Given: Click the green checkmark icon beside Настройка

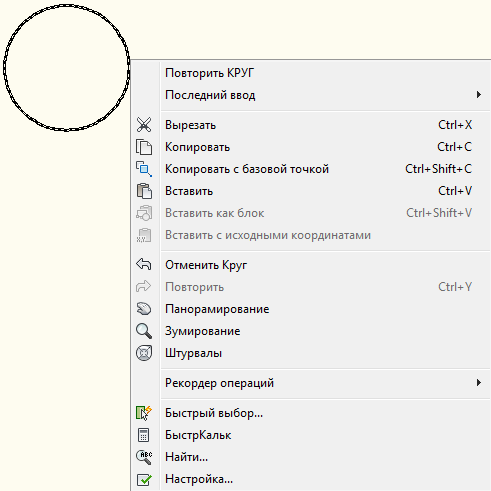Looking at the screenshot, I should coord(144,480).
